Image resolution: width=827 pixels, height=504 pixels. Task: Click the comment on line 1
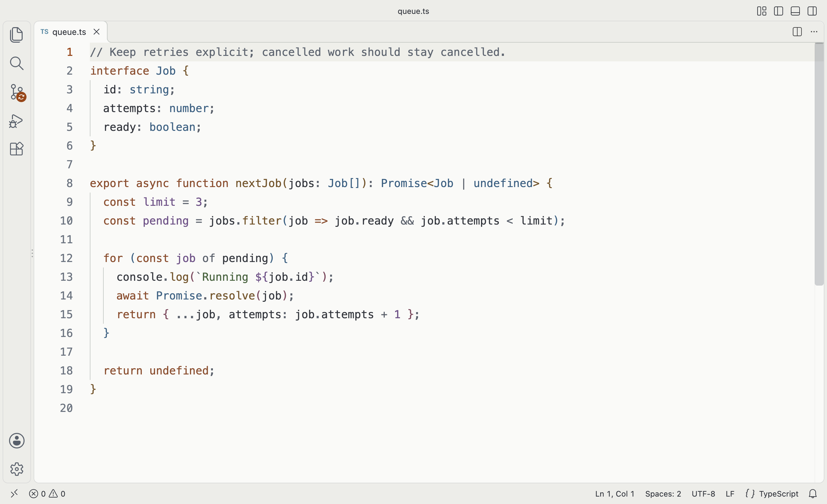point(298,52)
